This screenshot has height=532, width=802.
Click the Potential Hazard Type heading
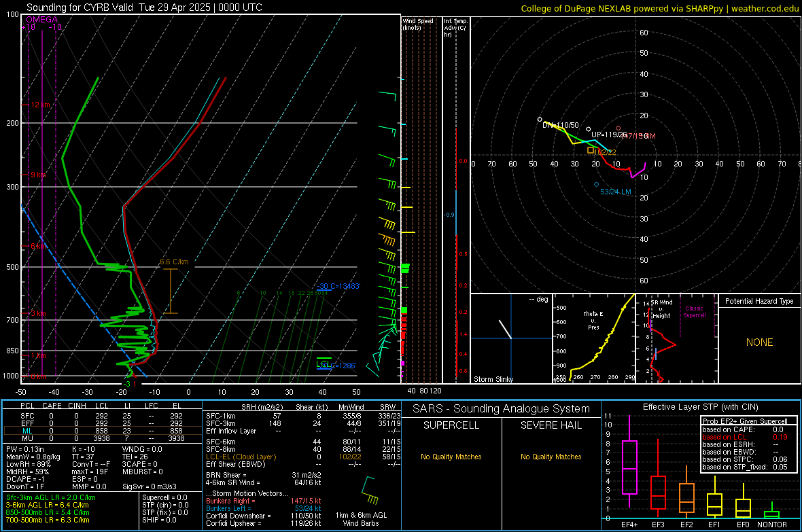coord(759,301)
